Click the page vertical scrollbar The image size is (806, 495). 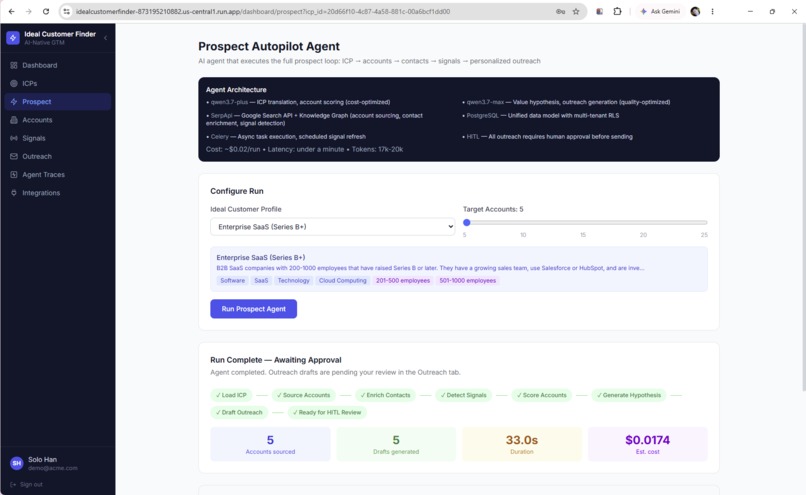click(803, 206)
